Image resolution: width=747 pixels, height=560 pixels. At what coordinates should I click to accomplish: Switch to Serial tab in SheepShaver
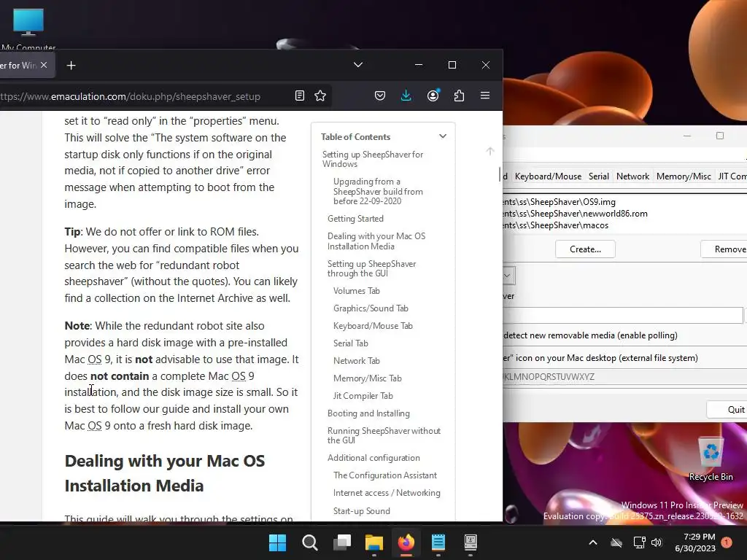tap(599, 176)
